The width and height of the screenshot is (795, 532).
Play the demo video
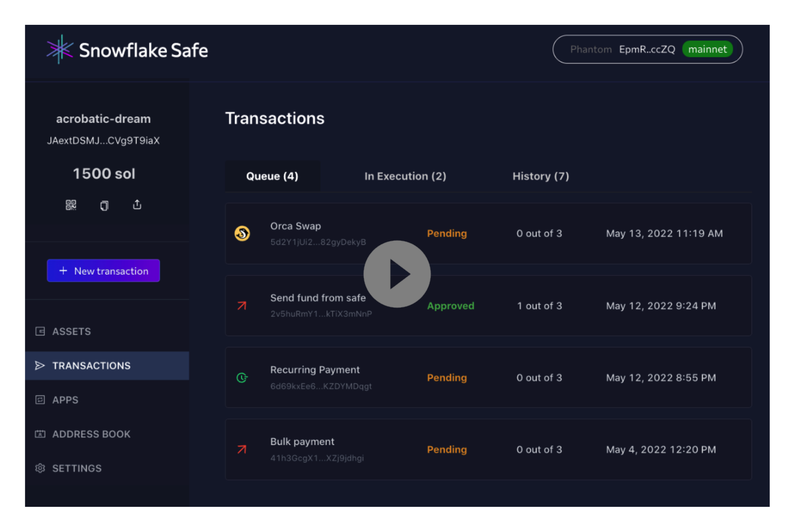396,274
